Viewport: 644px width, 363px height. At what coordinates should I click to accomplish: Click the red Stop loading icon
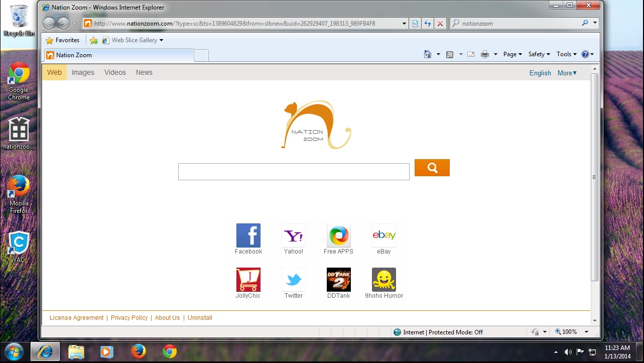pos(440,24)
